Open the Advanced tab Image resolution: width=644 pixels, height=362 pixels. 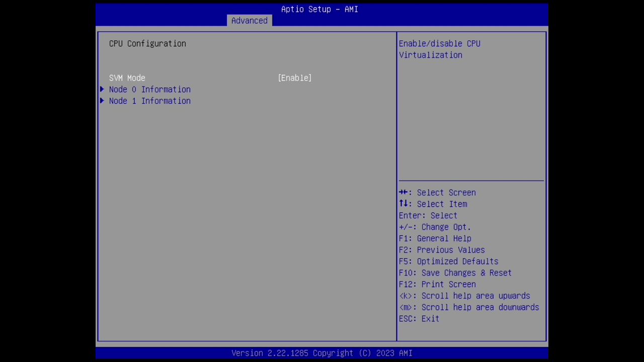tap(250, 21)
